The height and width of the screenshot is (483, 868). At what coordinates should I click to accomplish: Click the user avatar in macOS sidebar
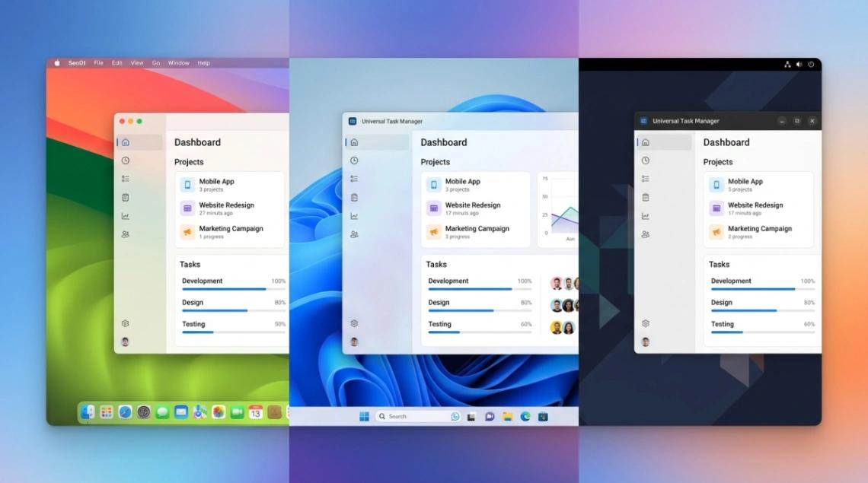[126, 342]
